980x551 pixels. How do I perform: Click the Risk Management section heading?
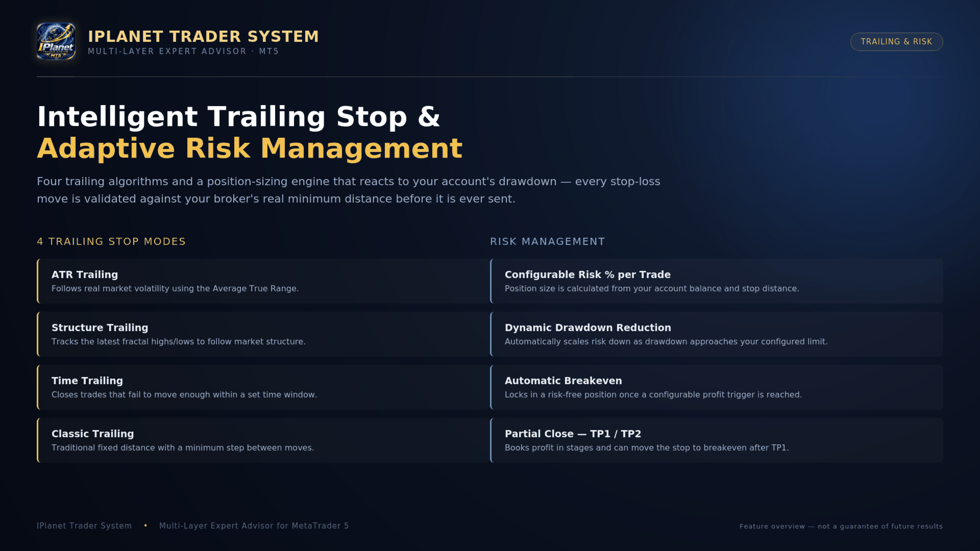pyautogui.click(x=547, y=241)
